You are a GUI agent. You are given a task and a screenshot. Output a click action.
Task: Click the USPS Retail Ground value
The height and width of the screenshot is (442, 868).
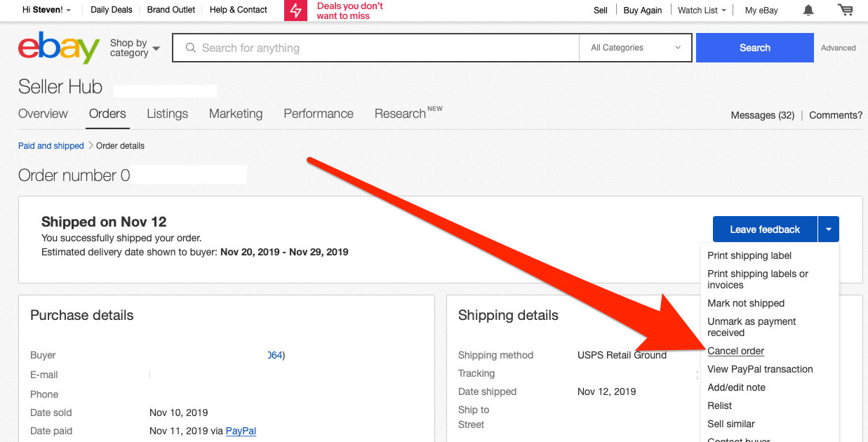pyautogui.click(x=622, y=355)
